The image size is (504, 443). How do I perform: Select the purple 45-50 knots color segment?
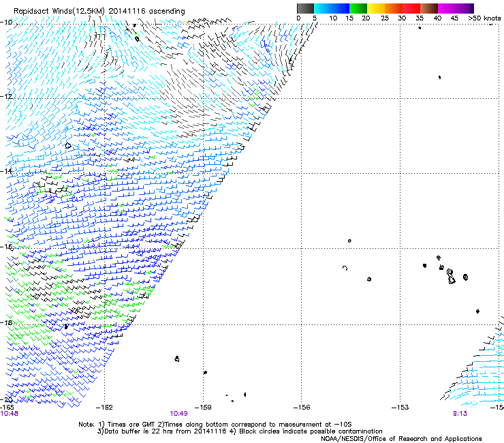(464, 8)
